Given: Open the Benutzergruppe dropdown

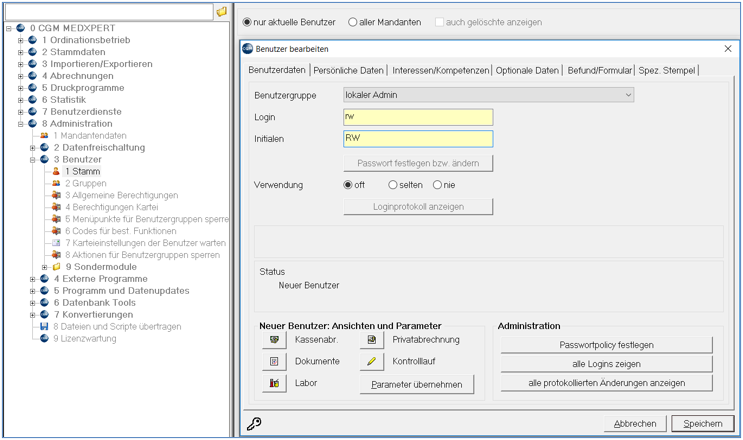Looking at the screenshot, I should (628, 95).
